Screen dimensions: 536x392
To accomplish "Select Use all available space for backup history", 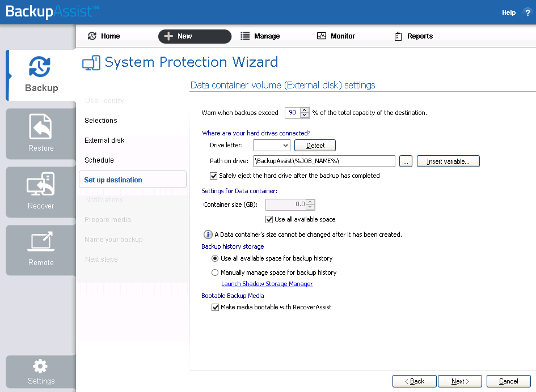I will click(x=214, y=258).
